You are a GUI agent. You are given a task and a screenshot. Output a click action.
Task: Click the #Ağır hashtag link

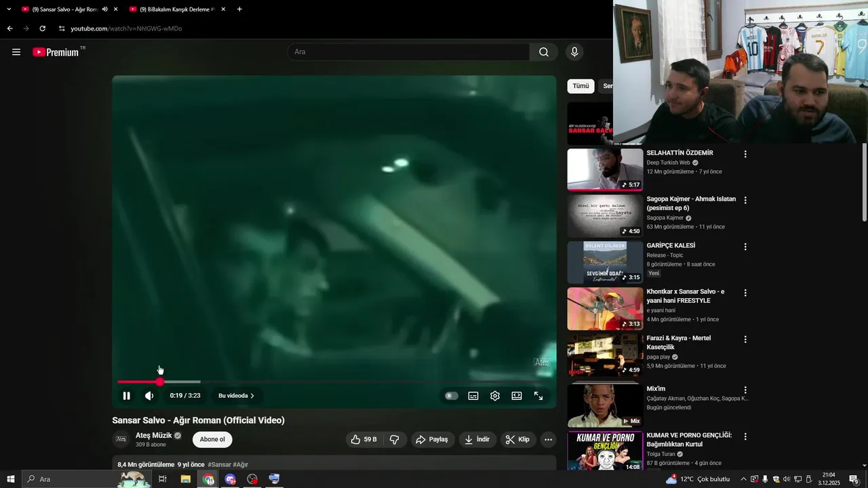(x=240, y=464)
